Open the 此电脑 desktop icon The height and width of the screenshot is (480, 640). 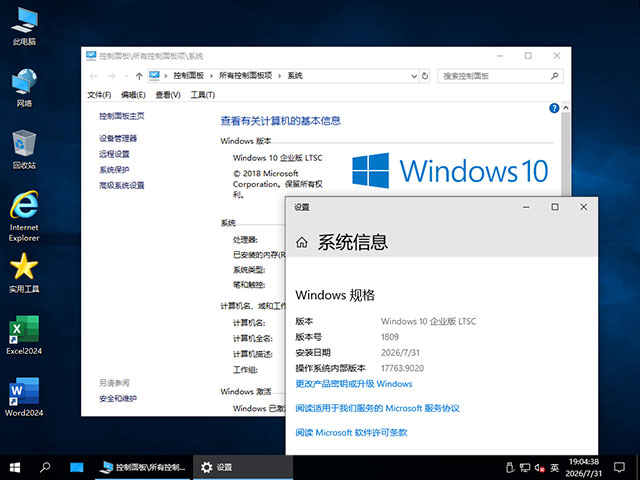(x=24, y=27)
